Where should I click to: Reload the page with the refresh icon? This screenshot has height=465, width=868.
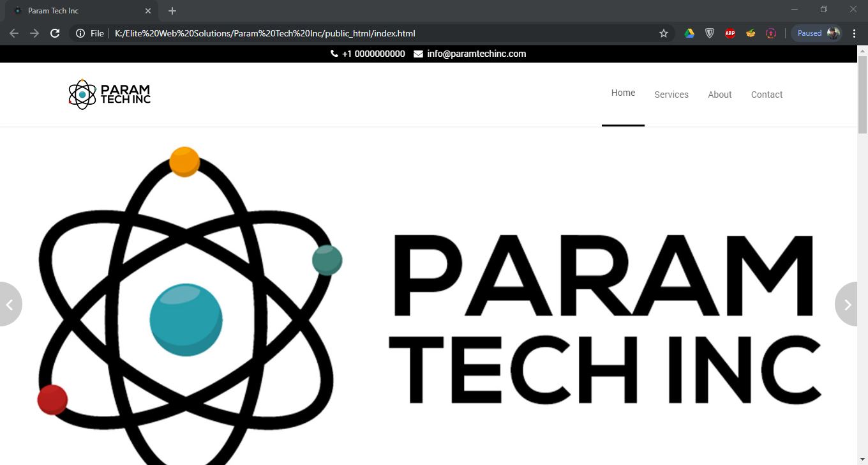pos(55,33)
